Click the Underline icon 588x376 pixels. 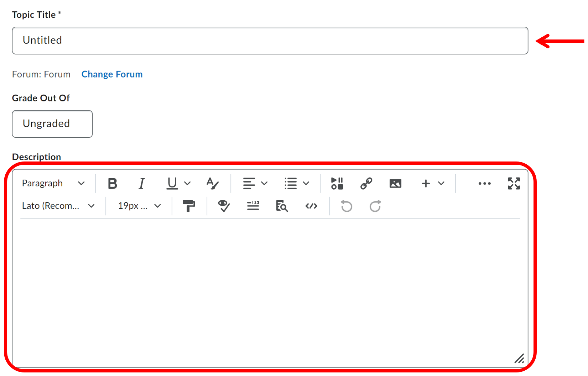click(172, 184)
